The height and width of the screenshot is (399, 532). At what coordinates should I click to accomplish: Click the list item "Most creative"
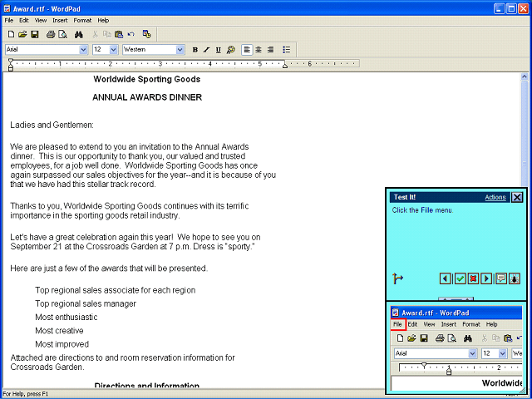pos(59,331)
